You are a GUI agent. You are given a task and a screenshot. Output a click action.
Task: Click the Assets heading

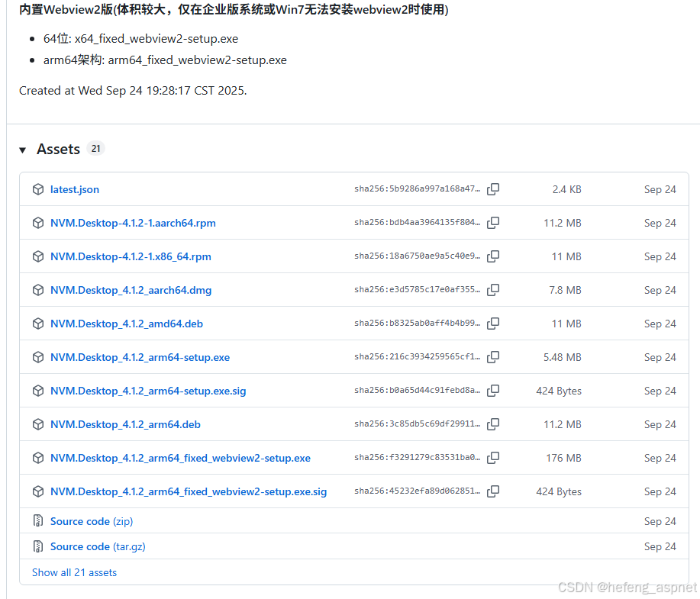pos(59,149)
